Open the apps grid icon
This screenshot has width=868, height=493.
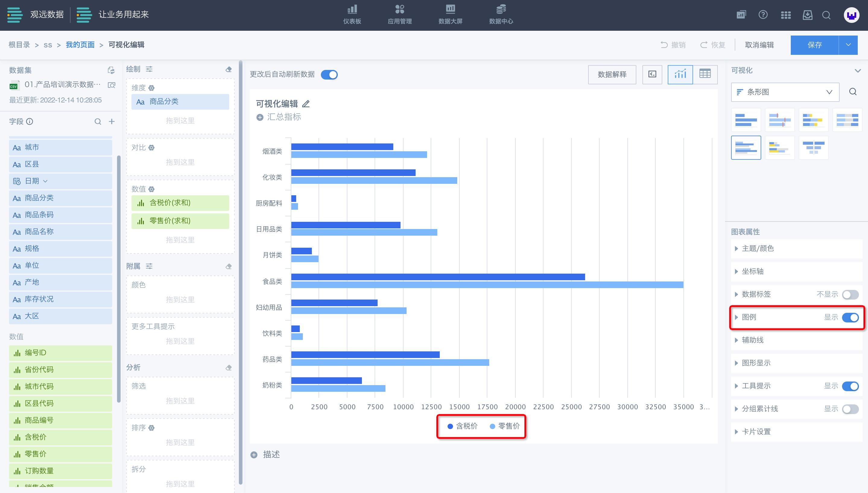786,15
